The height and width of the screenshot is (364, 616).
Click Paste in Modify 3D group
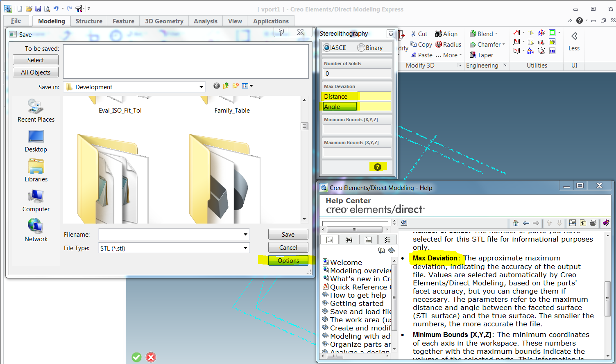coord(421,55)
